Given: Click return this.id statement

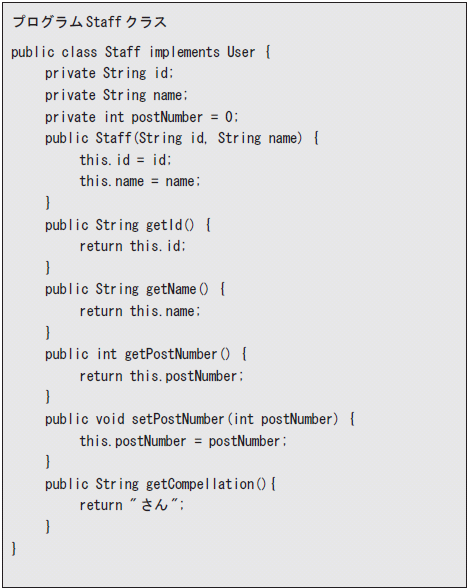Looking at the screenshot, I should coord(132,246).
